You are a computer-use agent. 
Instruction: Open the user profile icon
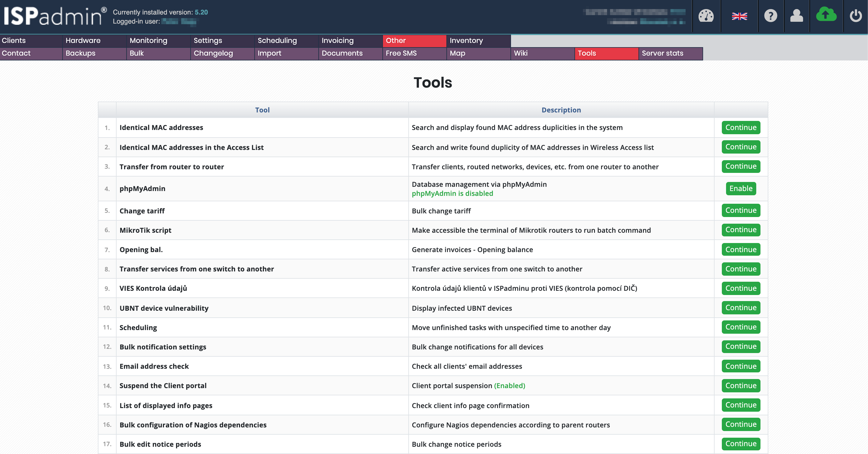tap(796, 16)
